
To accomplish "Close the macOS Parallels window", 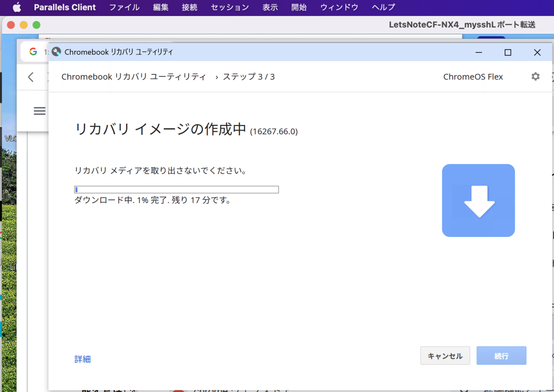I will [11, 25].
